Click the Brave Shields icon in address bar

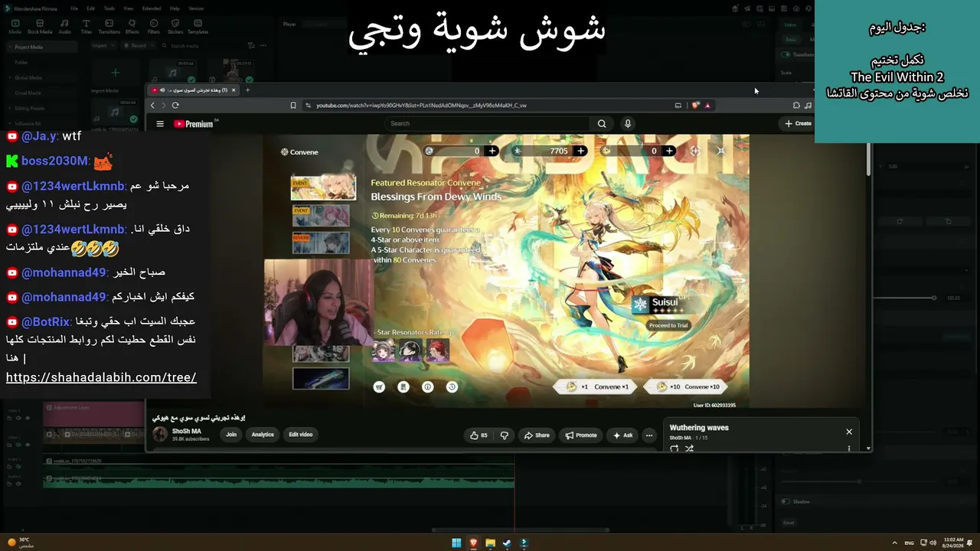point(696,106)
